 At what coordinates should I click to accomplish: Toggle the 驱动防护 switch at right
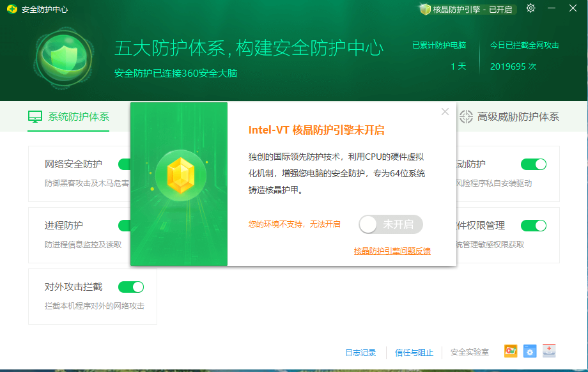click(534, 164)
